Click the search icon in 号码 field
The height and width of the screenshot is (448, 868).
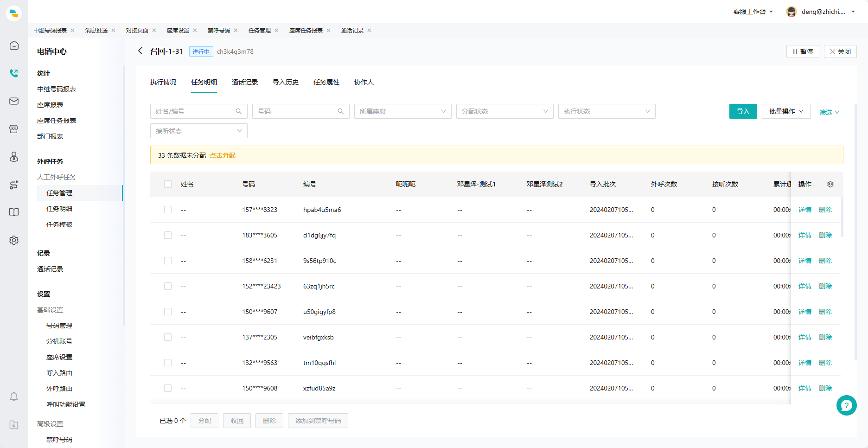pos(341,111)
